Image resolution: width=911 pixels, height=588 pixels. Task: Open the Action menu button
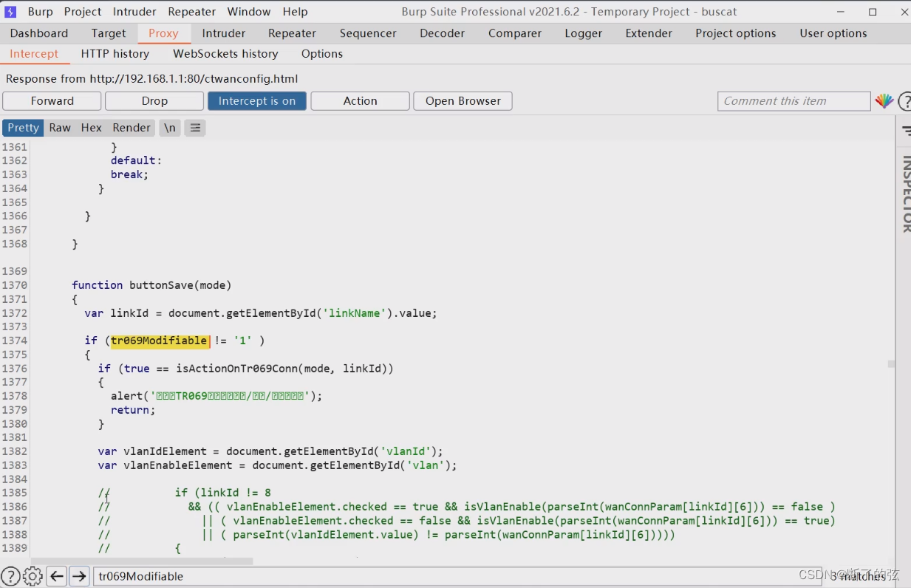tap(360, 101)
